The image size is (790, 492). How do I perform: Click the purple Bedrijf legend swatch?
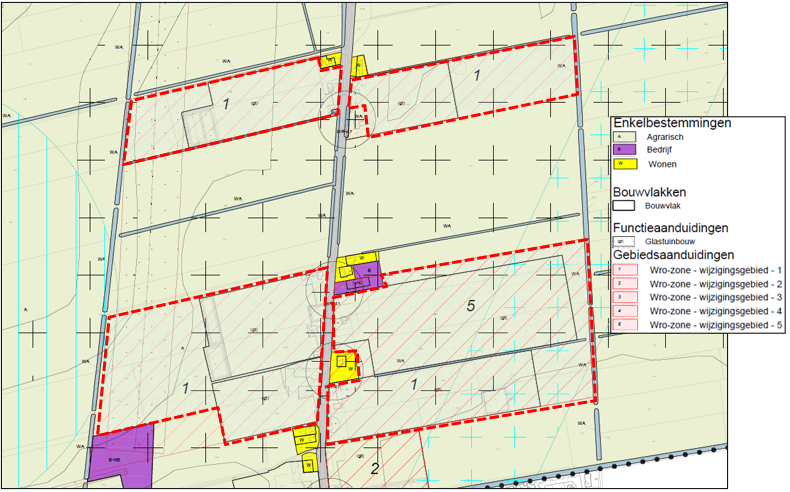[x=625, y=150]
